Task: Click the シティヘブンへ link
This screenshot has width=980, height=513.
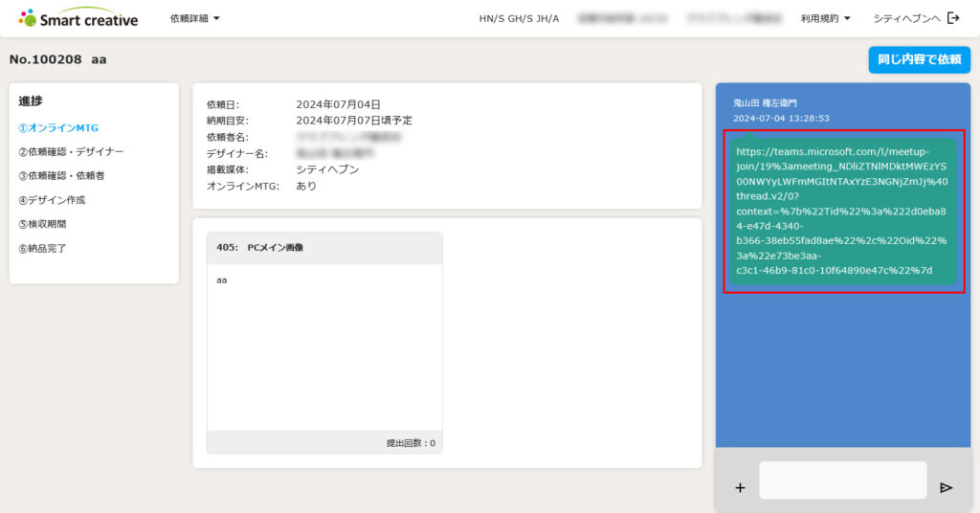Action: (x=906, y=19)
